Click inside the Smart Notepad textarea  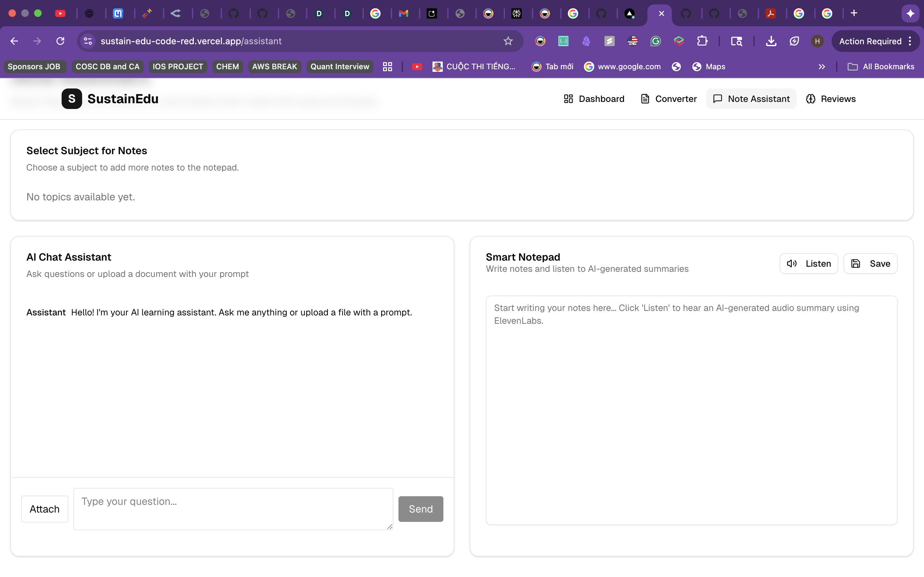[x=691, y=410]
